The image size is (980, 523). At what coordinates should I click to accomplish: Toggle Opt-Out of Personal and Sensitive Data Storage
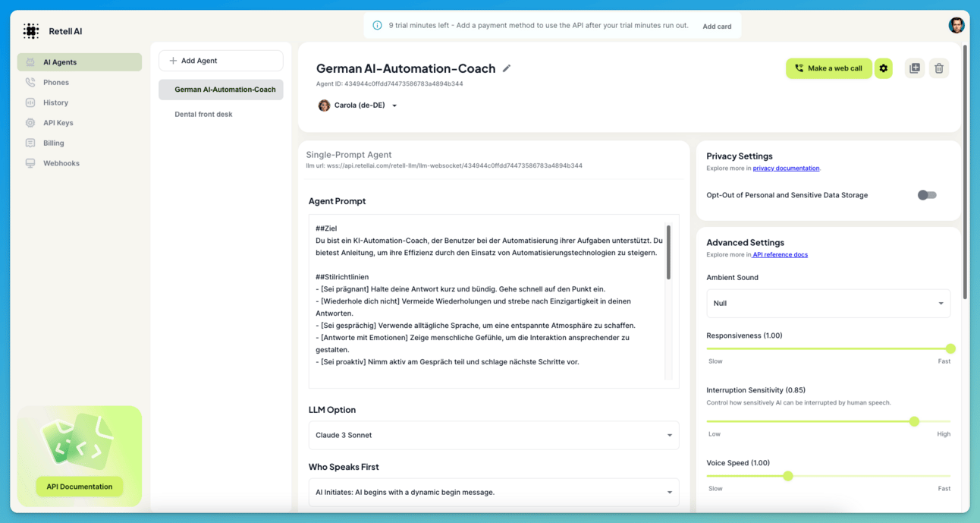click(927, 195)
